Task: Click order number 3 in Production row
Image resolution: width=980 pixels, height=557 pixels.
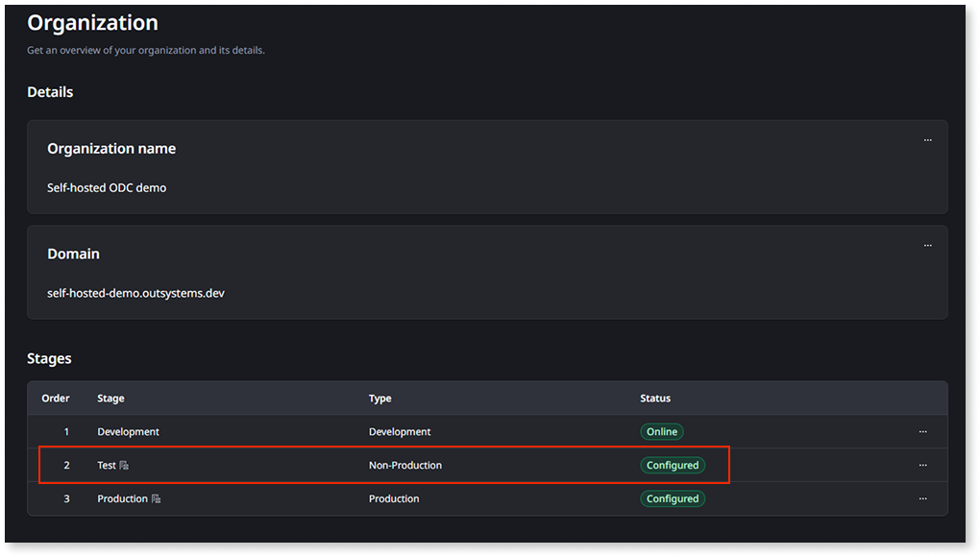Action: tap(66, 499)
